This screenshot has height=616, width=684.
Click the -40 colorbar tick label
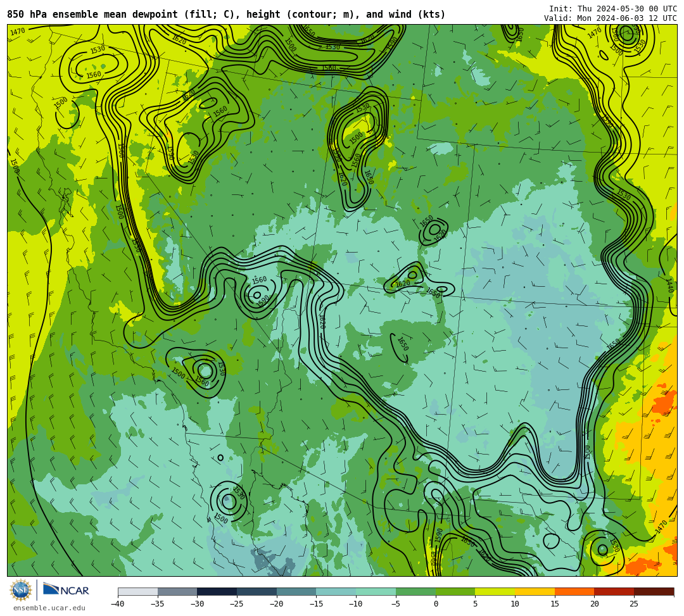(118, 604)
